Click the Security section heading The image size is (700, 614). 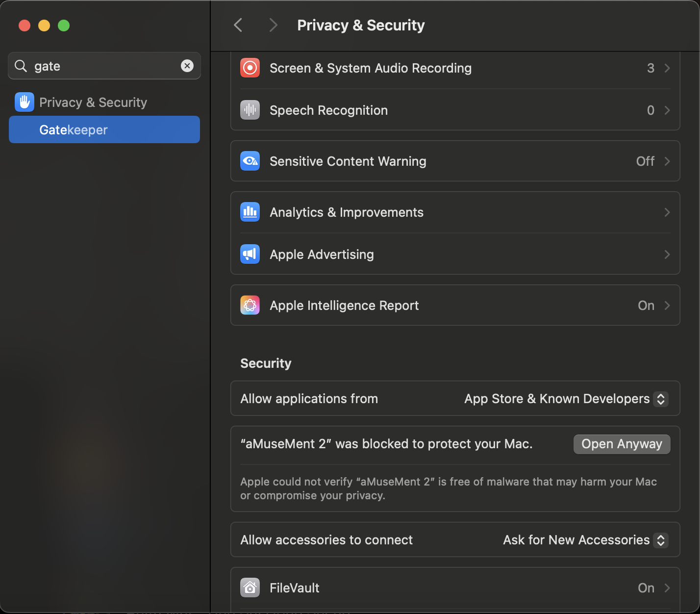pyautogui.click(x=266, y=363)
